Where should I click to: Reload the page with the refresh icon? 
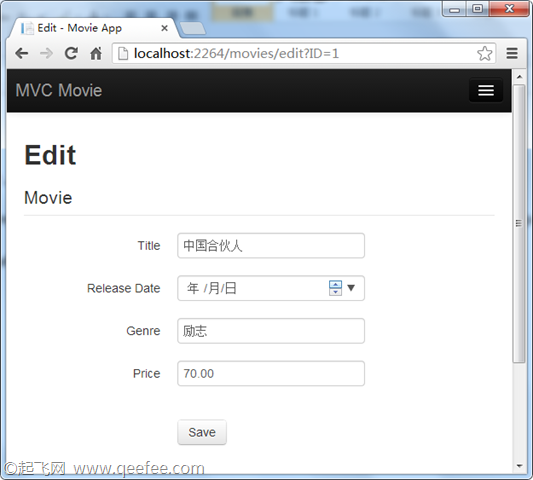tap(71, 53)
